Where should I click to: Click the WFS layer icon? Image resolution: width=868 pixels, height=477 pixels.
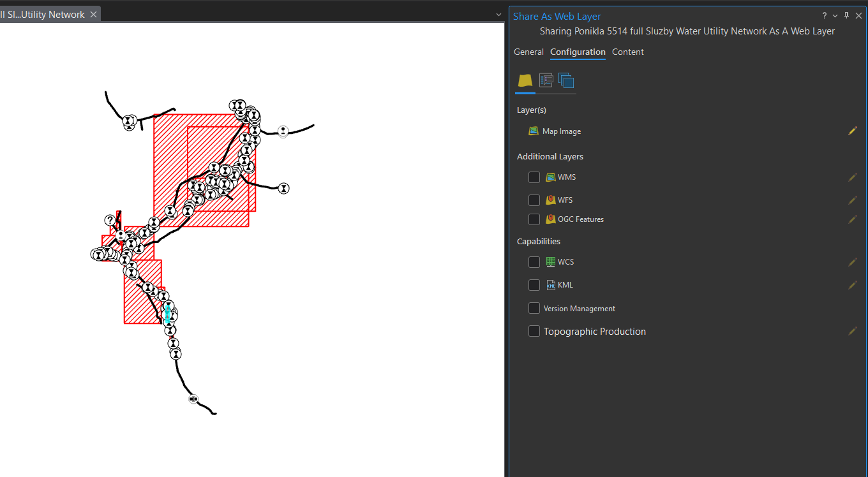coord(551,200)
